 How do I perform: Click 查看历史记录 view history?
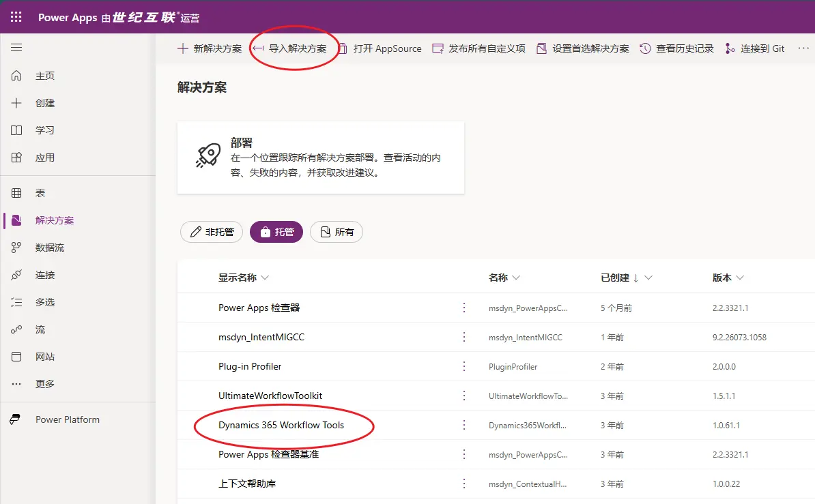pos(676,48)
